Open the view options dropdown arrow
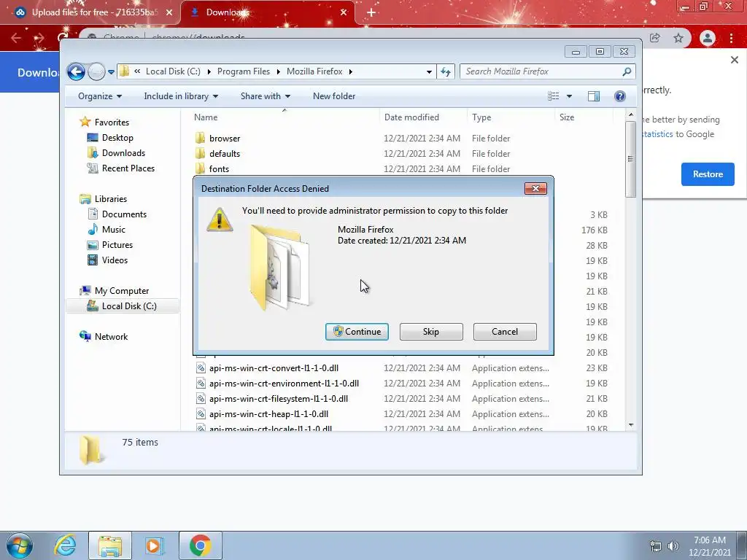 (x=569, y=96)
